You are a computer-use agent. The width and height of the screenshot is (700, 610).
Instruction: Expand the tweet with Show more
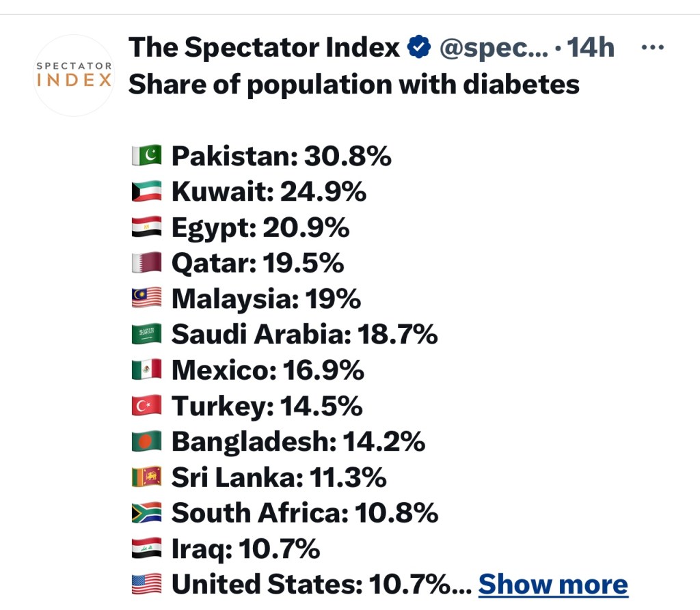[552, 584]
